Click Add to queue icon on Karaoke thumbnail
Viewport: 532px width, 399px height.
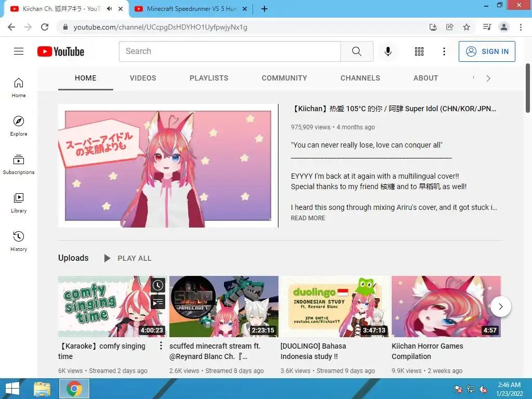tap(158, 302)
